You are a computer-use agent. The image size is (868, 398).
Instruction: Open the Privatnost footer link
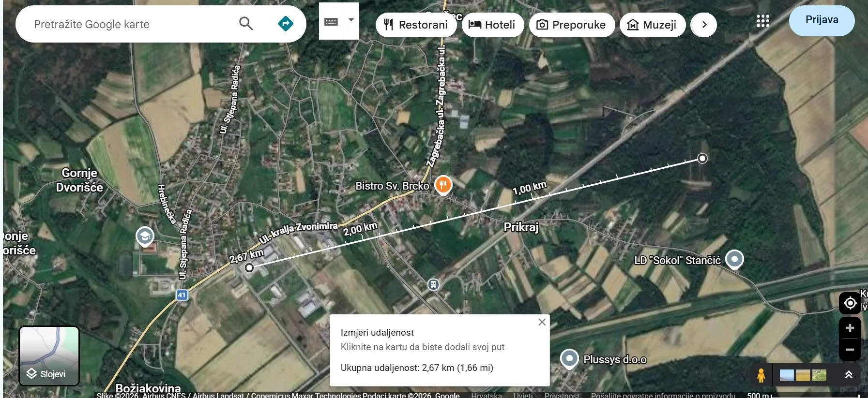pyautogui.click(x=562, y=395)
